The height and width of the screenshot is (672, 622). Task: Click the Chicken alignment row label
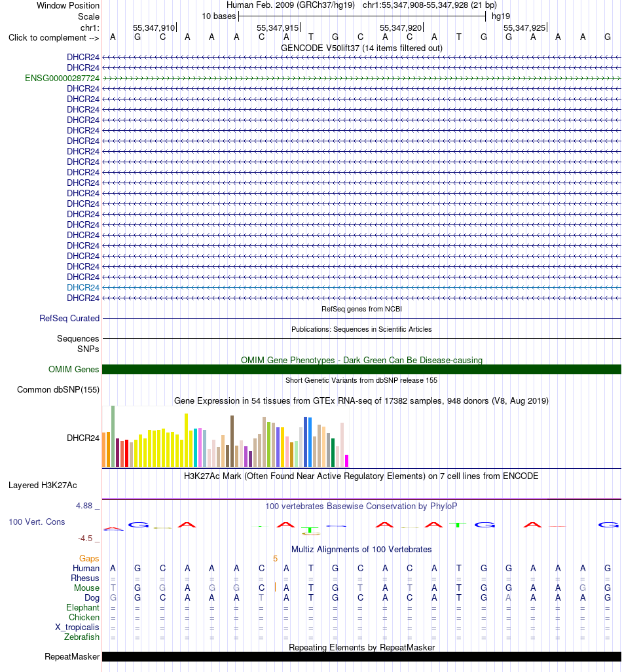click(x=84, y=618)
